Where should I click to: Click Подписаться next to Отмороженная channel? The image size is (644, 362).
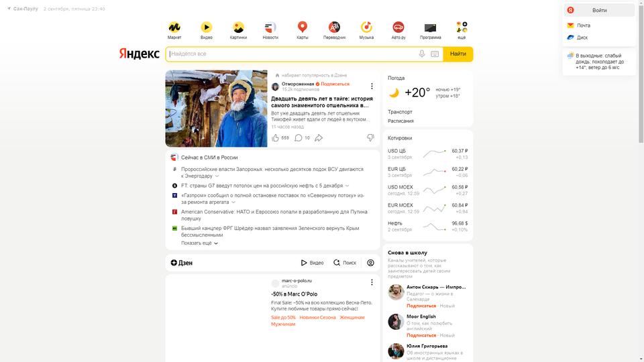coord(335,84)
